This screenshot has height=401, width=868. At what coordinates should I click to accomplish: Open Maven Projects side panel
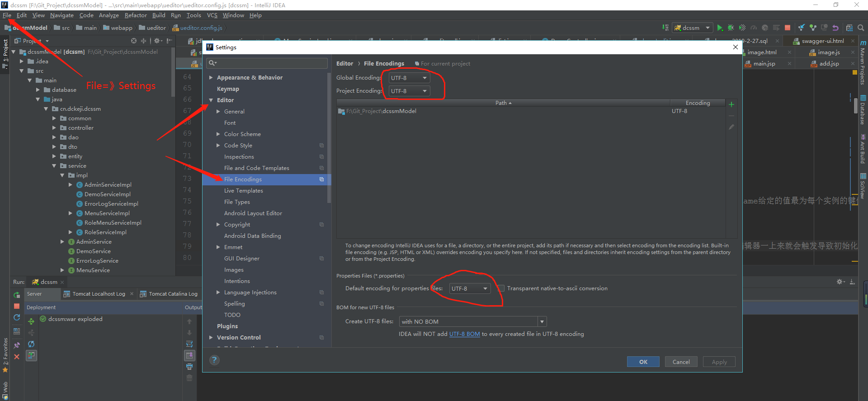(x=863, y=63)
